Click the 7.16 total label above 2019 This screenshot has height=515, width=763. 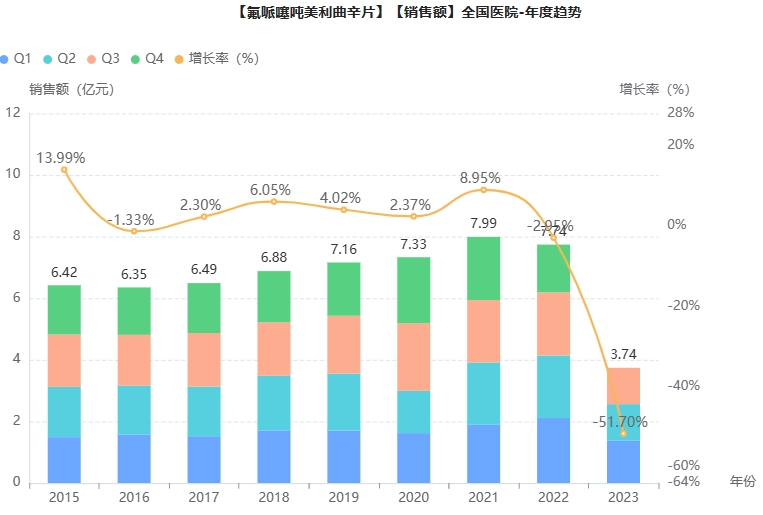pyautogui.click(x=344, y=249)
